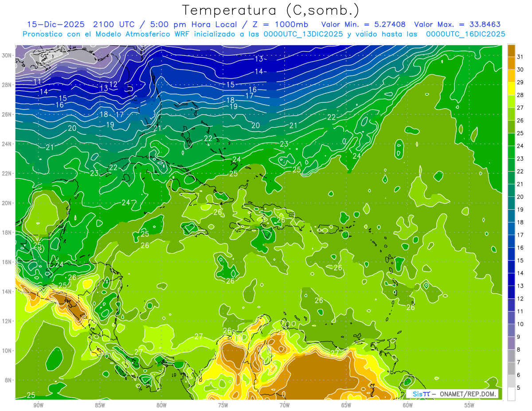This screenshot has height=411, width=532.
Task: Click '0000UTC_16DIC2025' valid-until time text
Action: click(x=465, y=34)
